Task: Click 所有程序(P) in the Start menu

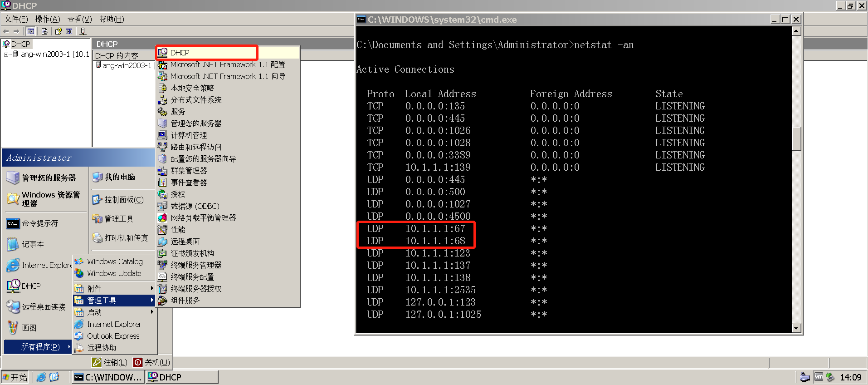Action: (38, 347)
